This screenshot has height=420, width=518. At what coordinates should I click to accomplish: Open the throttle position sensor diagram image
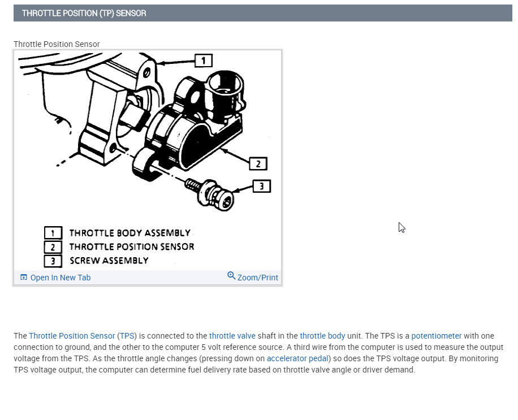[148, 160]
